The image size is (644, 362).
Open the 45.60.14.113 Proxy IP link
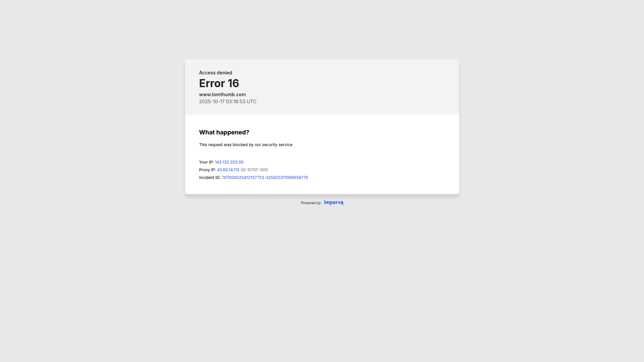coord(228,170)
